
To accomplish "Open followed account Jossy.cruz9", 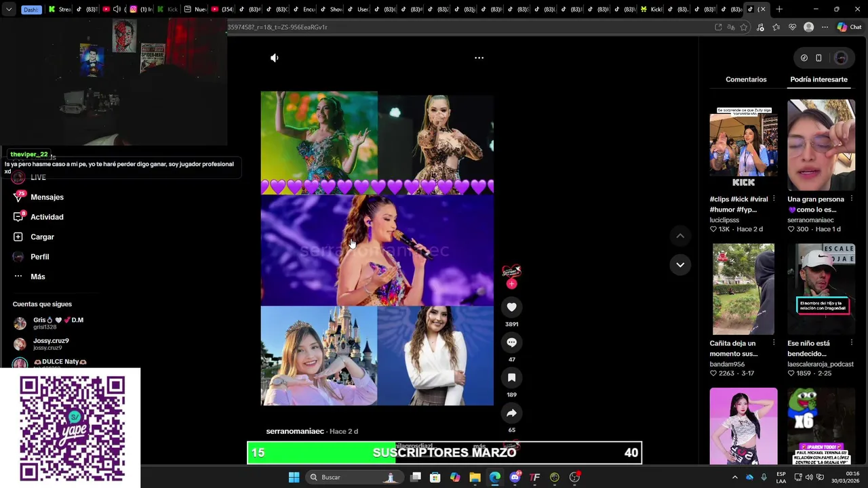I will pos(51,344).
